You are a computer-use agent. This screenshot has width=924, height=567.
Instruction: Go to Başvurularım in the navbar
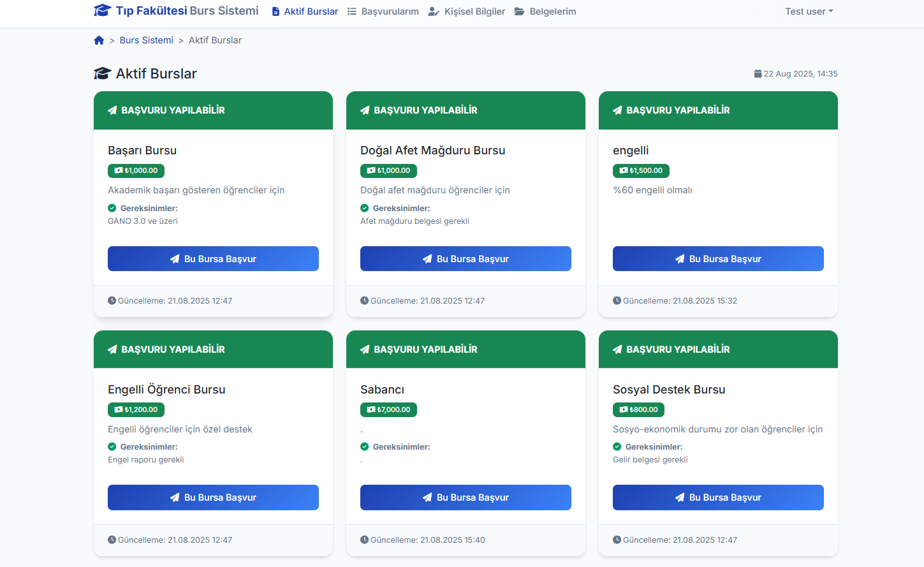point(383,11)
